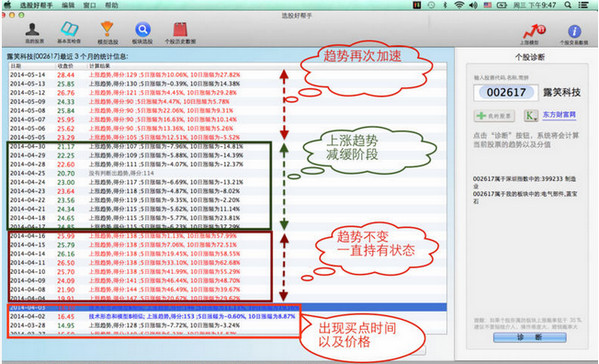Image resolution: width=599 pixels, height=364 pixels.
Task: Select the 2014-05-07 row
Action: pyautogui.click(x=228, y=120)
